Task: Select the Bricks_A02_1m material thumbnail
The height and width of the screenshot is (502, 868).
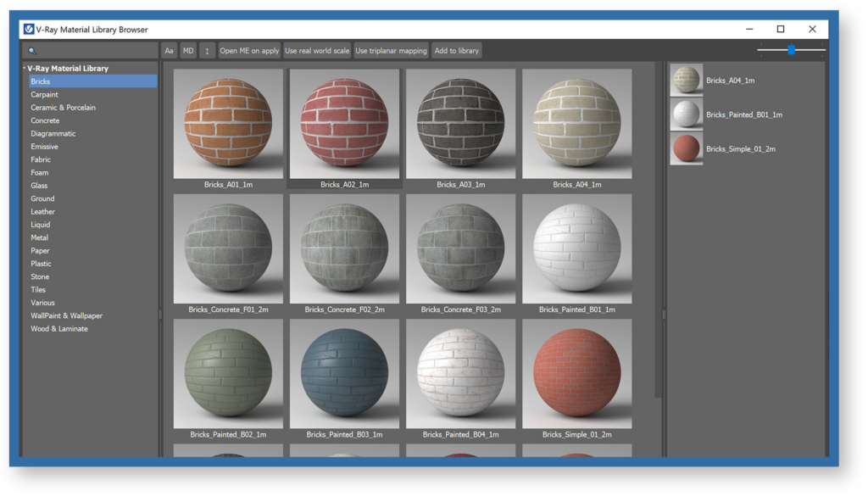Action: pyautogui.click(x=344, y=124)
